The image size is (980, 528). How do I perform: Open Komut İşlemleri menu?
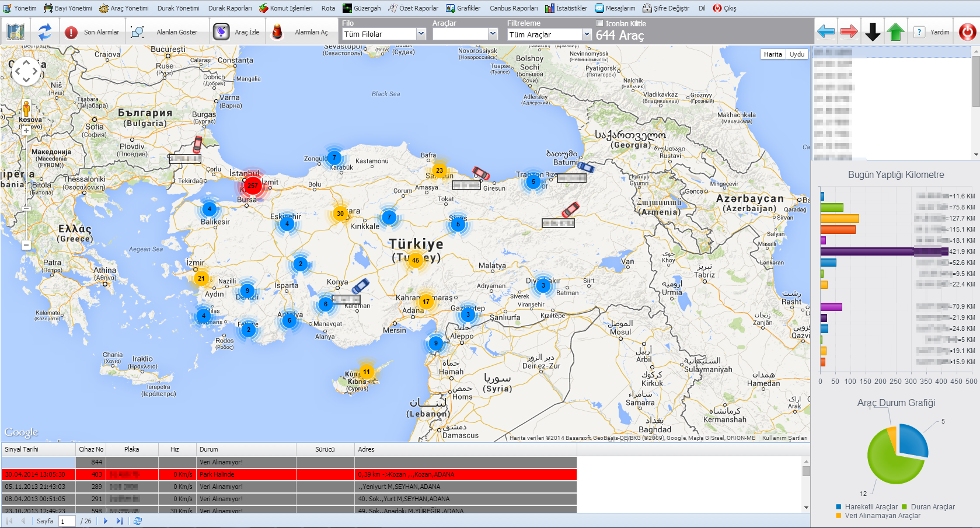tap(286, 8)
